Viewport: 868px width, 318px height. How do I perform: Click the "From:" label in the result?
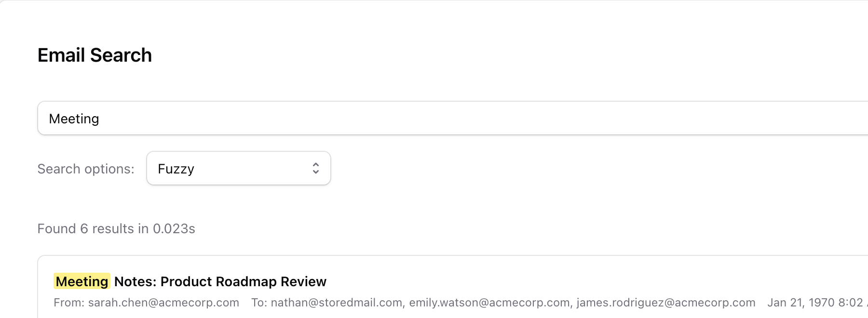pos(69,303)
